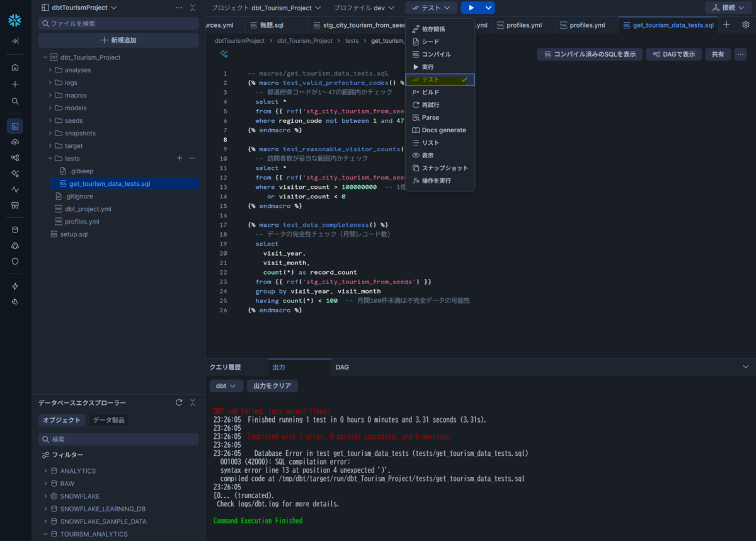Click the Snowflake logo icon

click(x=15, y=20)
